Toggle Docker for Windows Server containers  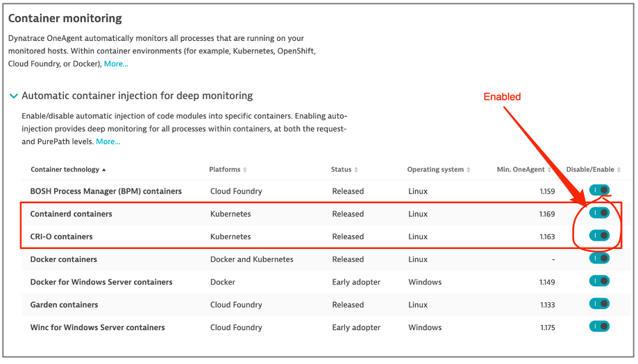[599, 281]
